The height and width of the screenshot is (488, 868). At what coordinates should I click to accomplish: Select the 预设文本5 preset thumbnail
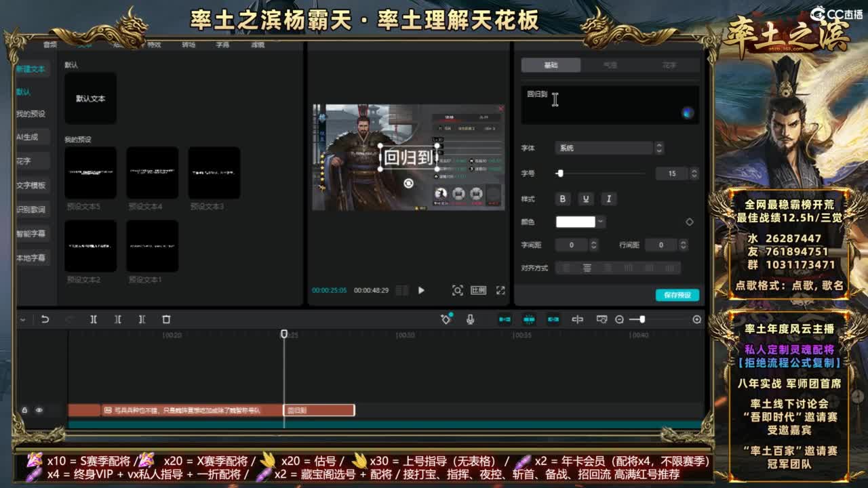coord(90,173)
